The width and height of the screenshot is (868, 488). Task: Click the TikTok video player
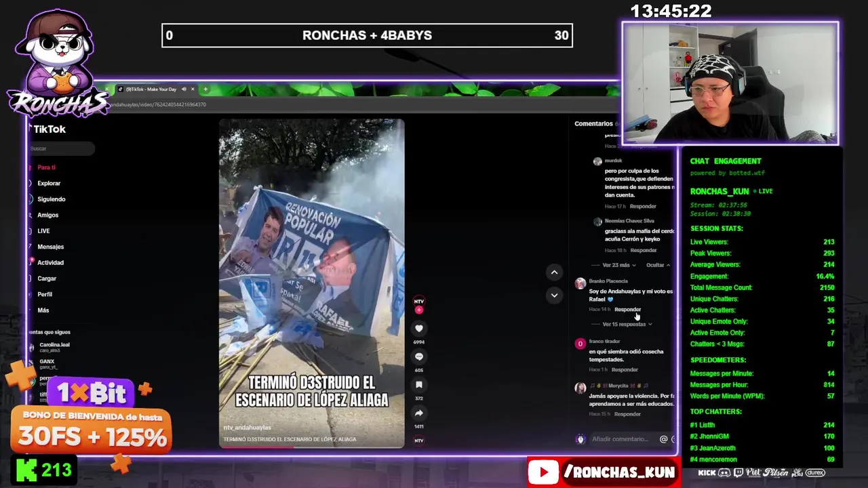tap(311, 283)
